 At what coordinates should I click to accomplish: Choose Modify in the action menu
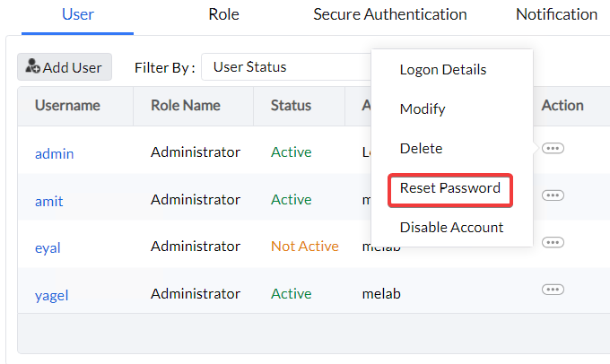point(423,109)
